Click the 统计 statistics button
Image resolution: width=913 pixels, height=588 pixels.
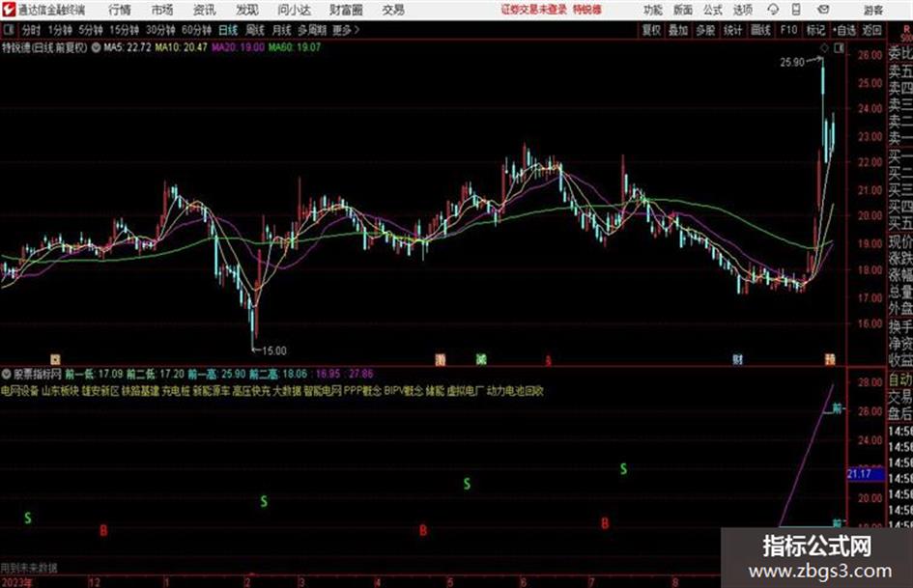(x=732, y=30)
